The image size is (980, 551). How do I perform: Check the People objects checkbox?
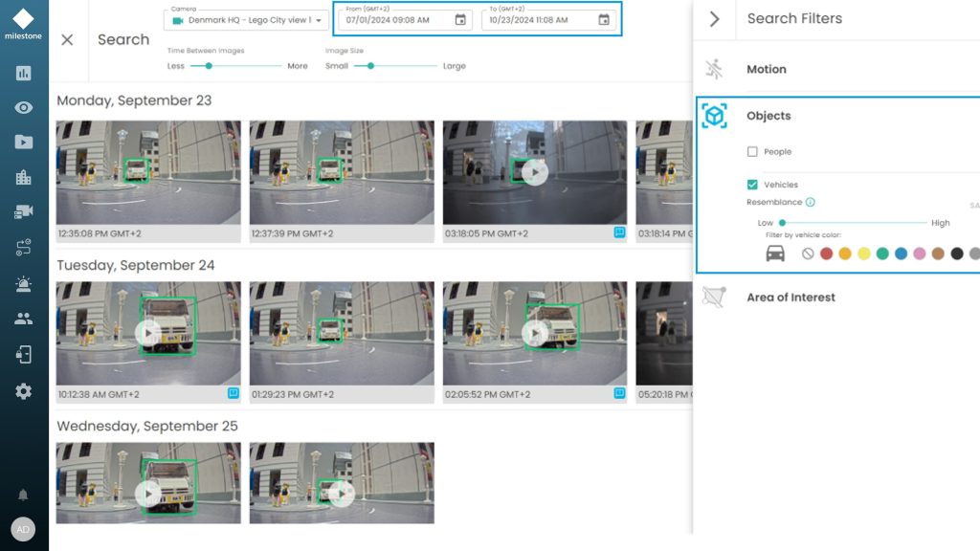(752, 152)
